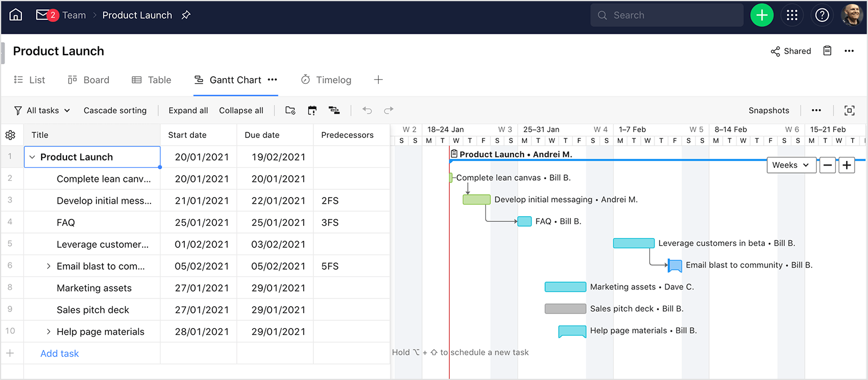868x380 pixels.
Task: Open the Weeks timescale dropdown
Action: click(x=791, y=165)
